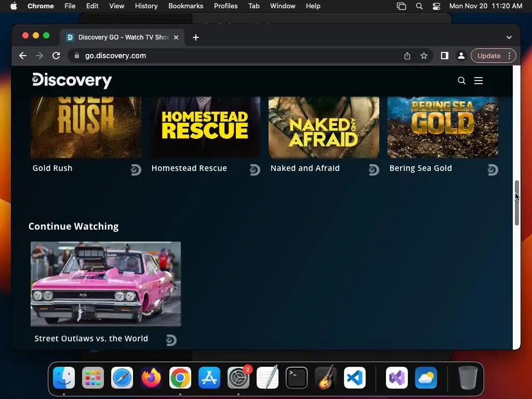Open the Naked and Afraid thumbnail
The height and width of the screenshot is (399, 532).
pos(324,127)
